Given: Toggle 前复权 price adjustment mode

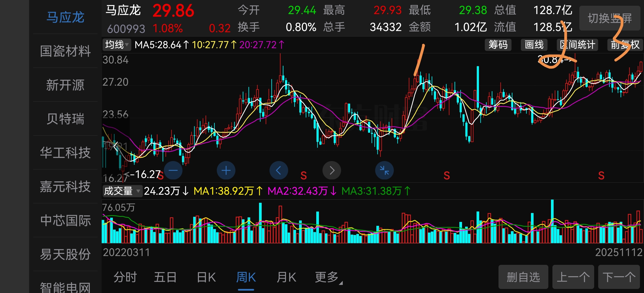Looking at the screenshot, I should [625, 45].
